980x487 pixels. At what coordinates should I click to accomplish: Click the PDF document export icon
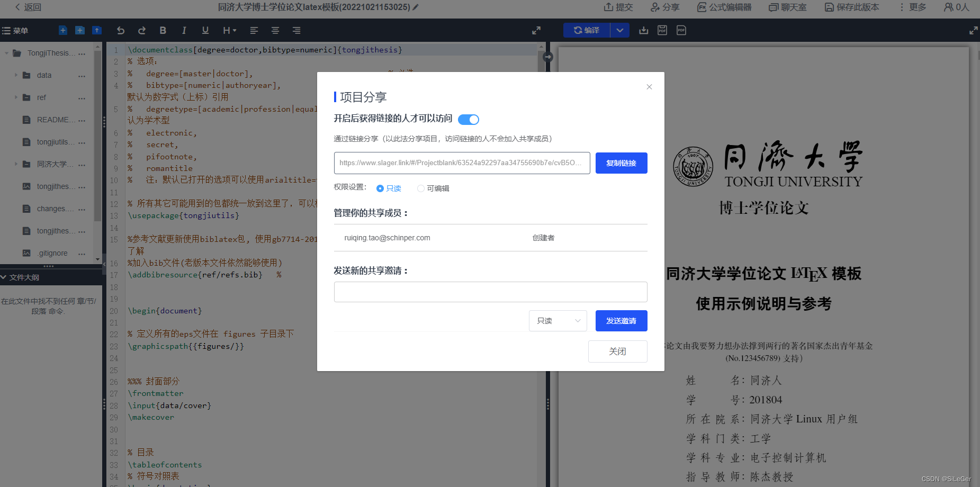coord(681,30)
